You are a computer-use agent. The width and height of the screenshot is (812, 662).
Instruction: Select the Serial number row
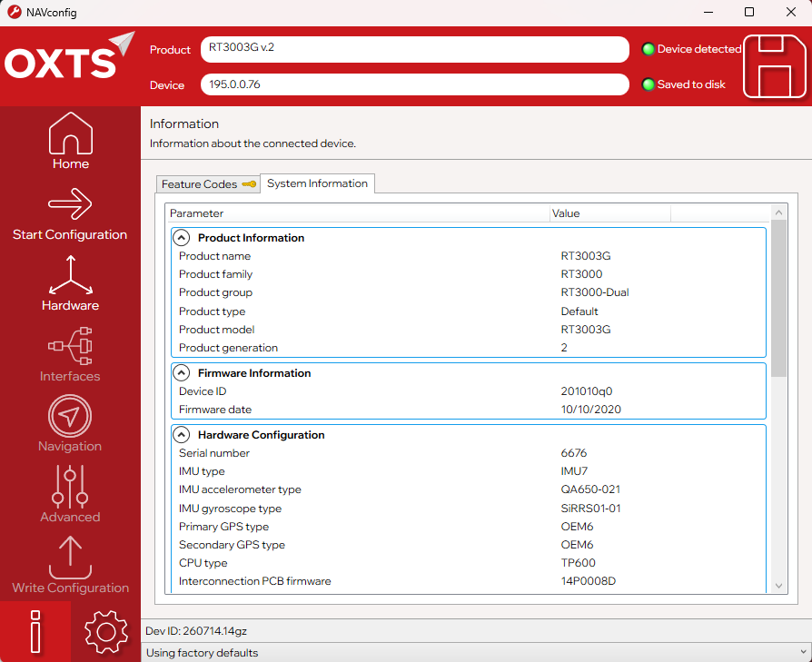tap(468, 453)
